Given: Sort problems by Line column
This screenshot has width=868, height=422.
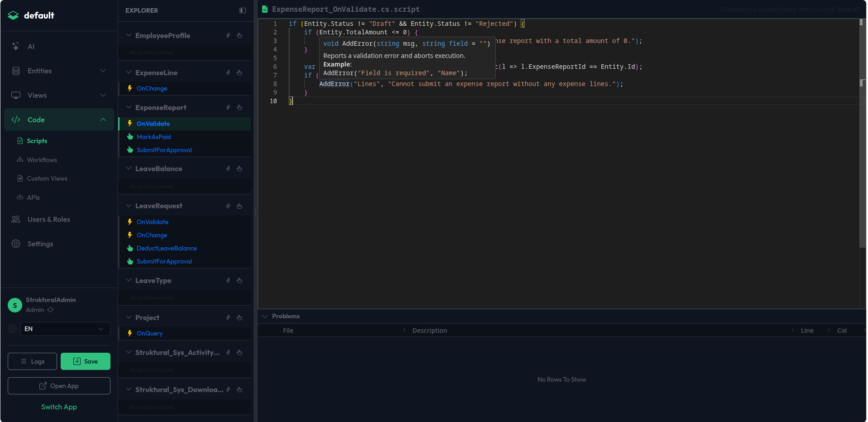Looking at the screenshot, I should tap(807, 331).
